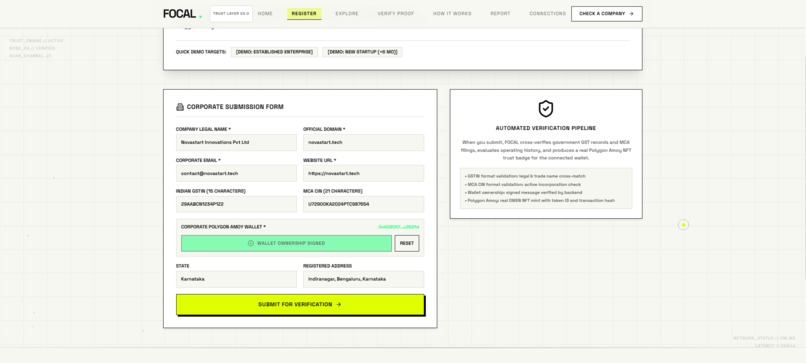Click the Corporate Polygon Amoy Wallet label
This screenshot has height=363, width=806.
(x=224, y=227)
